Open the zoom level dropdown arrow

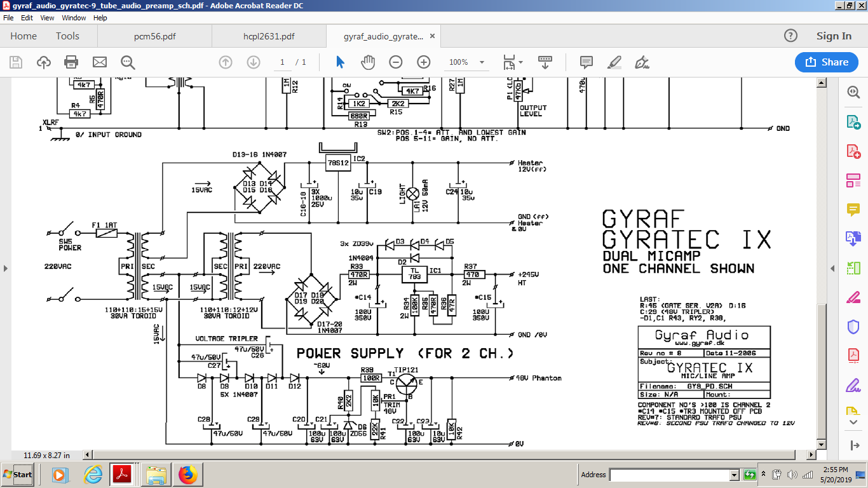pyautogui.click(x=482, y=62)
